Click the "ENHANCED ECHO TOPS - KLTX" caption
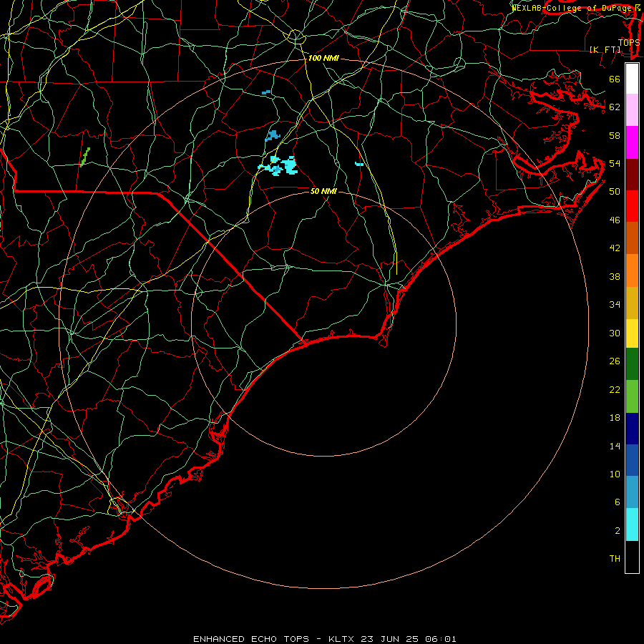Image resolution: width=644 pixels, height=644 pixels. (275, 639)
